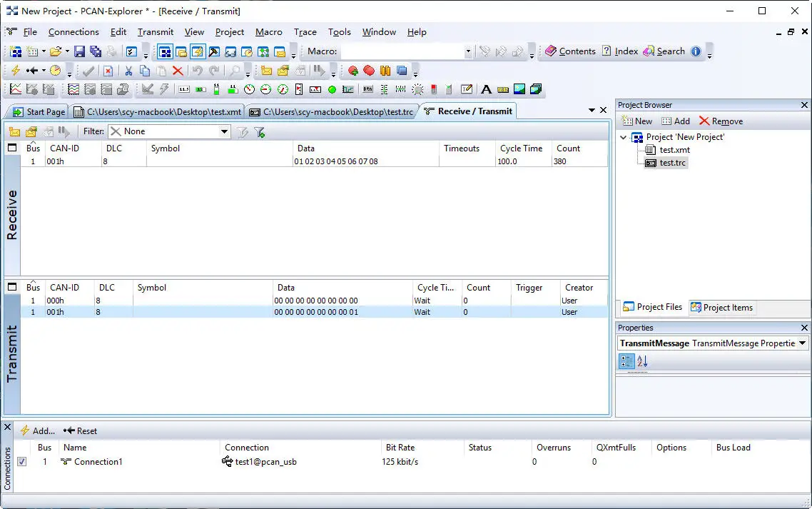Open the dropdown arrow beside the Reset arrow
The width and height of the screenshot is (812, 509).
[44, 71]
